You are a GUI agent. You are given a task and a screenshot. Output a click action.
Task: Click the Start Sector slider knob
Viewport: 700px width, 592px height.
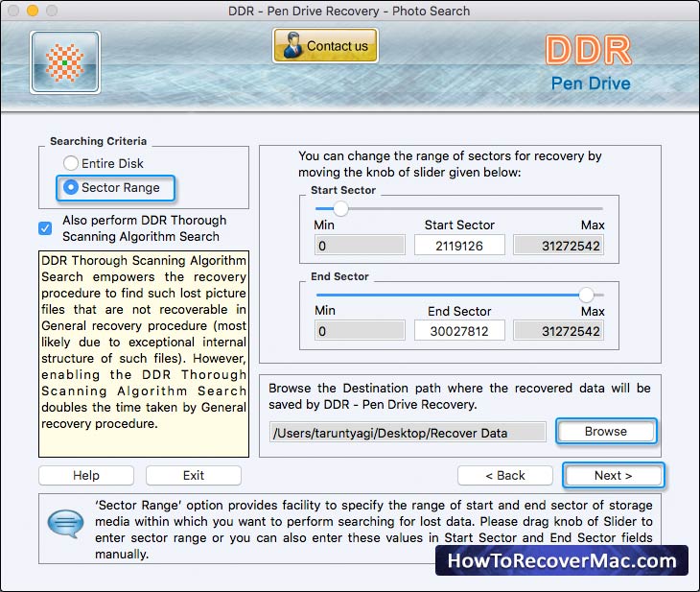[340, 208]
